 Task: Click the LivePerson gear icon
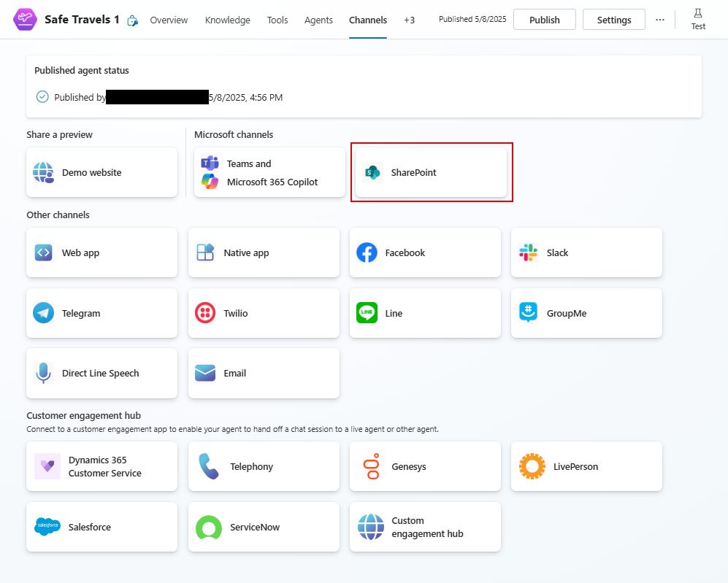coord(532,466)
